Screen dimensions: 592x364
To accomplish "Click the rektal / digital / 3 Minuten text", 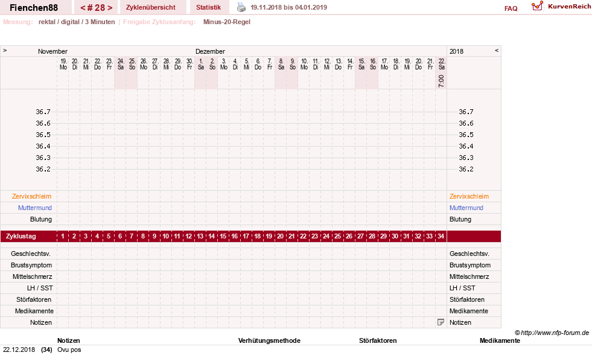I will [x=77, y=22].
